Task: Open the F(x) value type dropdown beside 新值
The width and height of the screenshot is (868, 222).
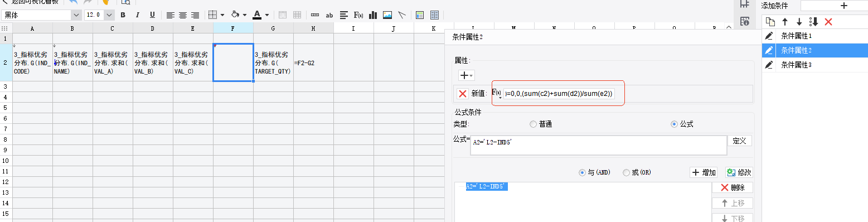Action: tap(497, 94)
